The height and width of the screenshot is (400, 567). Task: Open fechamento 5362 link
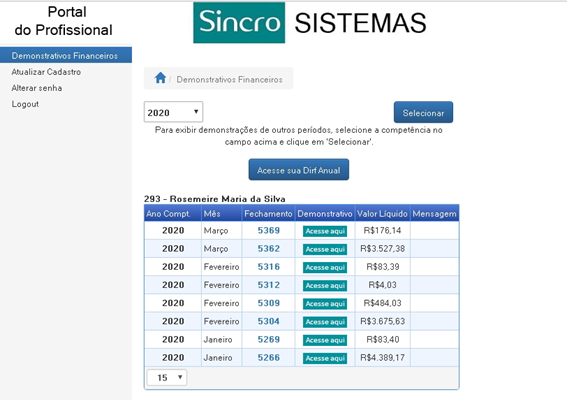tap(269, 249)
